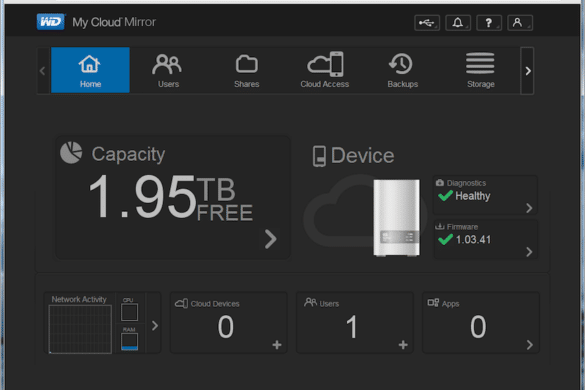Viewport: 585px width, 390px height.
Task: Open the Shares folder tab
Action: click(247, 70)
